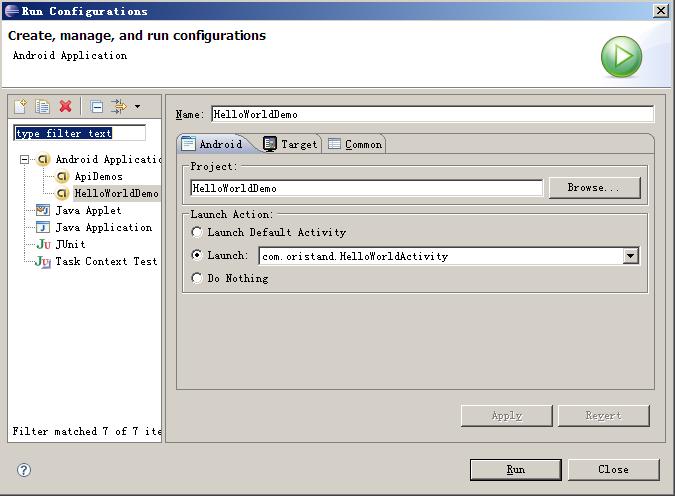675x496 pixels.
Task: Collapse the Android Application tree node
Action: pos(25,160)
